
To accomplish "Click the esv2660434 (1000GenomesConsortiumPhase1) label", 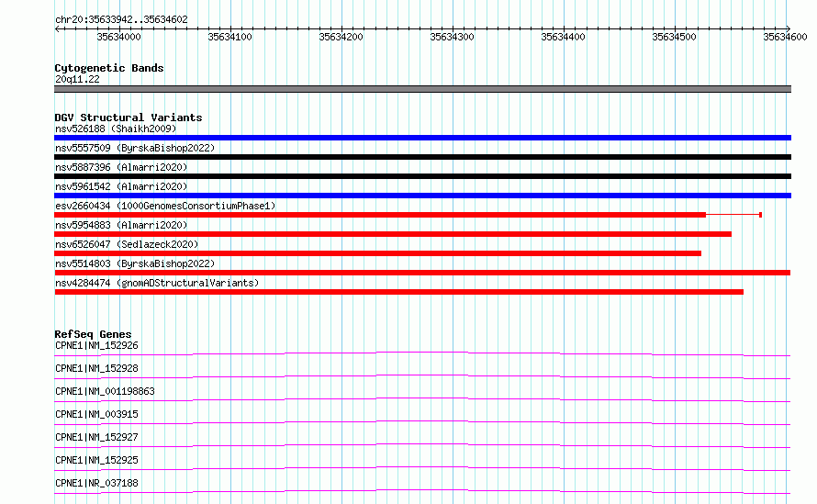I will [165, 206].
